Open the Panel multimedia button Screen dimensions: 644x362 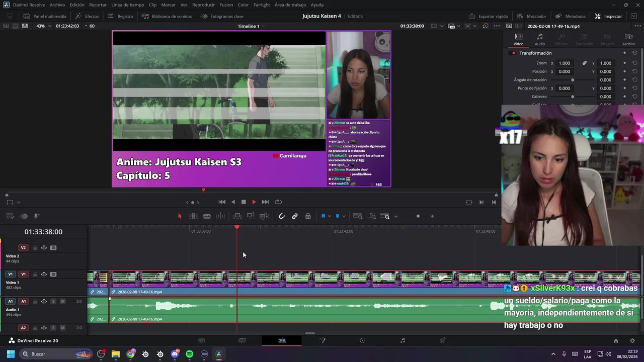click(44, 16)
